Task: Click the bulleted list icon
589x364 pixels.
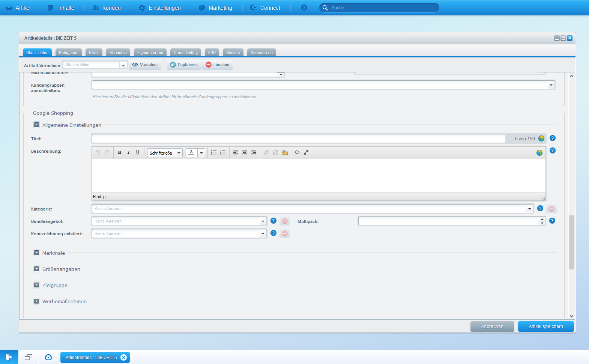Action: point(214,153)
